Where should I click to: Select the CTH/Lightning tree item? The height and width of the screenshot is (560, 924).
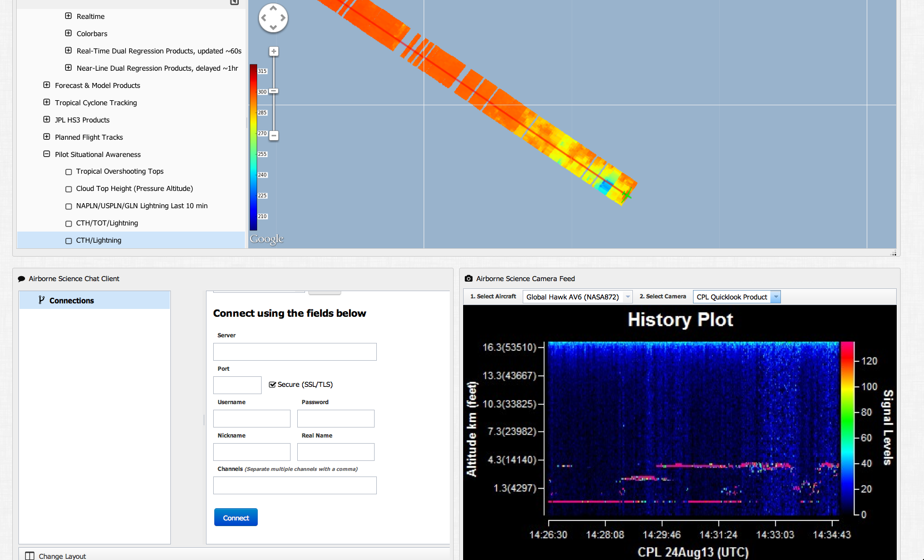[99, 240]
